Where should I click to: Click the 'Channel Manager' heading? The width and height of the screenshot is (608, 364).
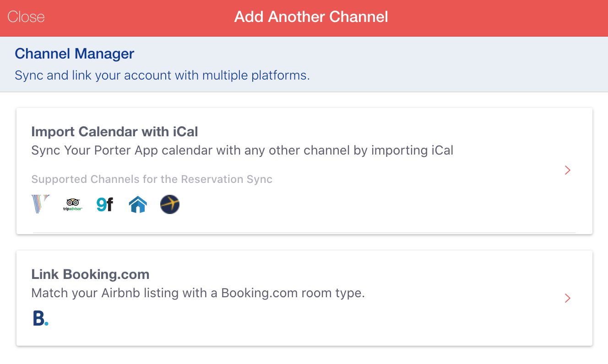[x=75, y=54]
